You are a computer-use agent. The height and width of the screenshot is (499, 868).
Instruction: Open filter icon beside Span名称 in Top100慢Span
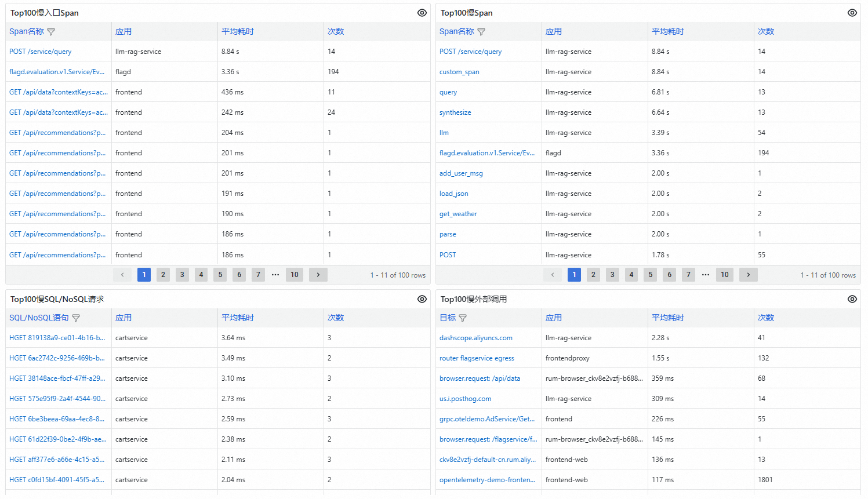point(481,32)
